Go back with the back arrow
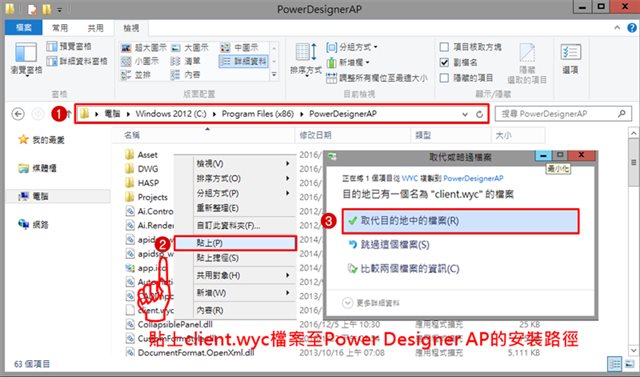Screen dimensions: 640x377 [x=18, y=114]
